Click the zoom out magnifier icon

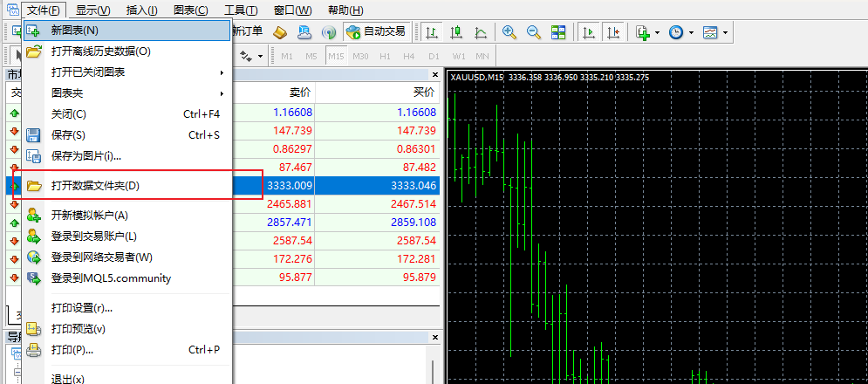534,32
